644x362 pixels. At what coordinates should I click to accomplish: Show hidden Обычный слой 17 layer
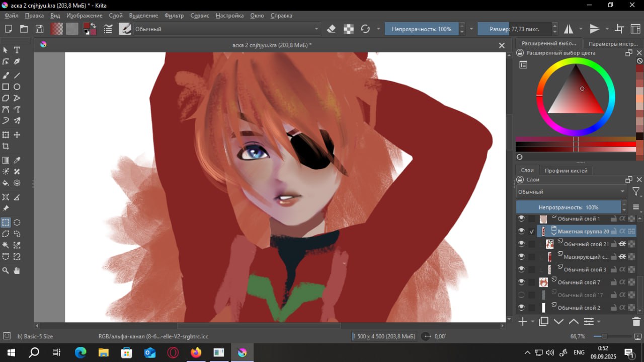[521, 295]
